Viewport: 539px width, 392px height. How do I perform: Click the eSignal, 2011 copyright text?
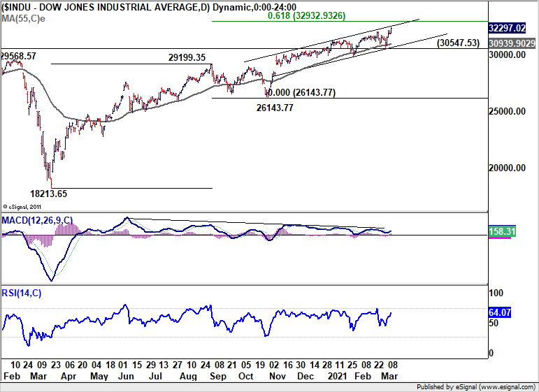pos(22,207)
